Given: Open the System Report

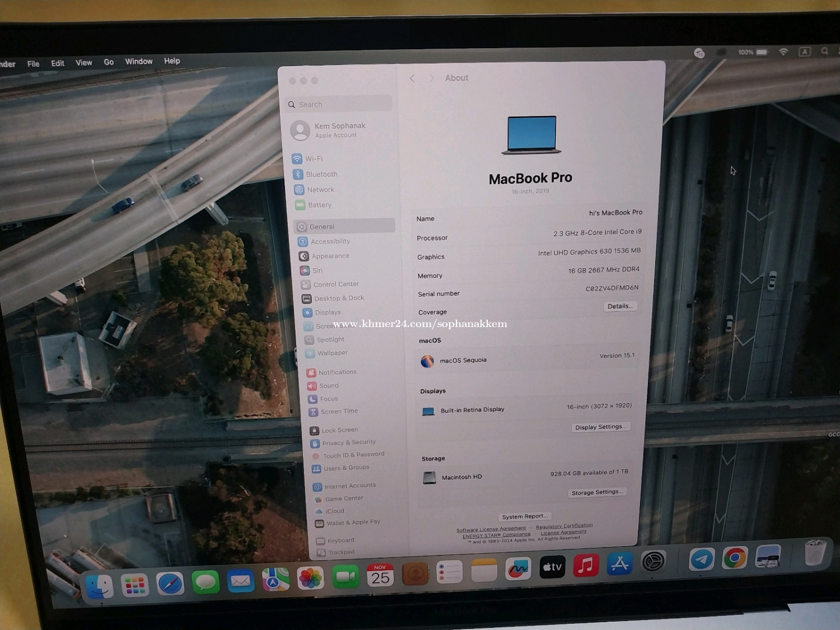Looking at the screenshot, I should 525,516.
